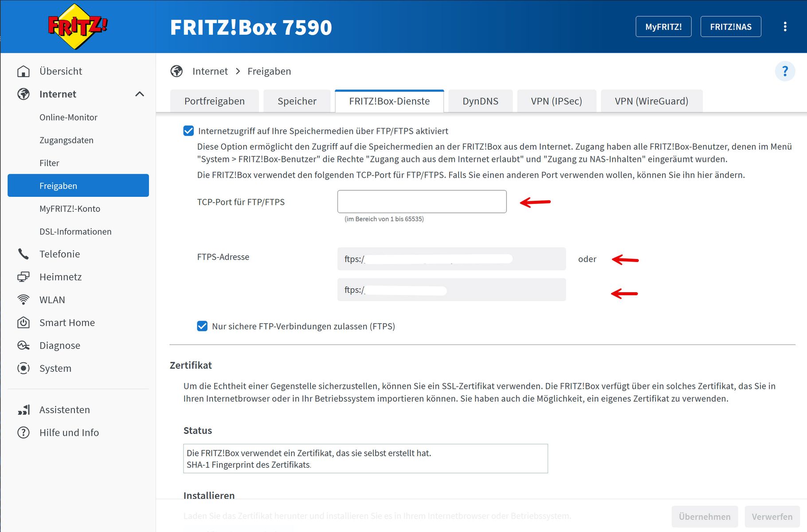
Task: Click the certificate Status text box
Action: pyautogui.click(x=365, y=458)
